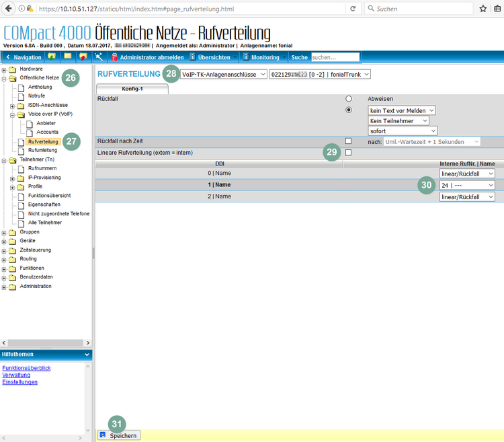Open the sofort dropdown
This screenshot has width=504, height=442.
click(403, 131)
